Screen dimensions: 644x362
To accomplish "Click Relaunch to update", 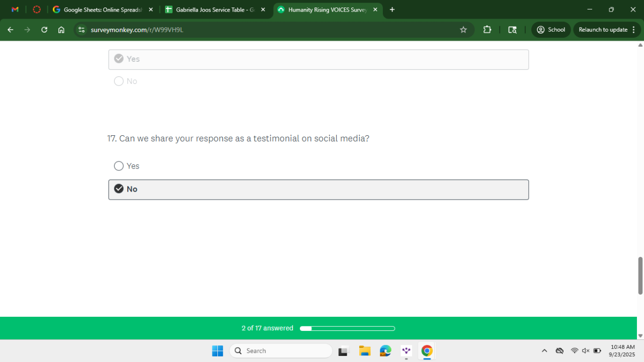I will click(603, 30).
